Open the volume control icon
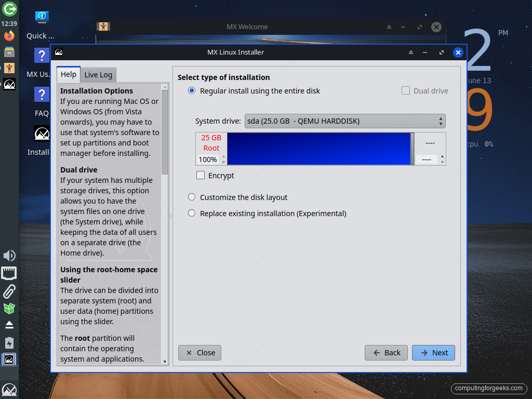Image resolution: width=532 pixels, height=399 pixels. 9,256
